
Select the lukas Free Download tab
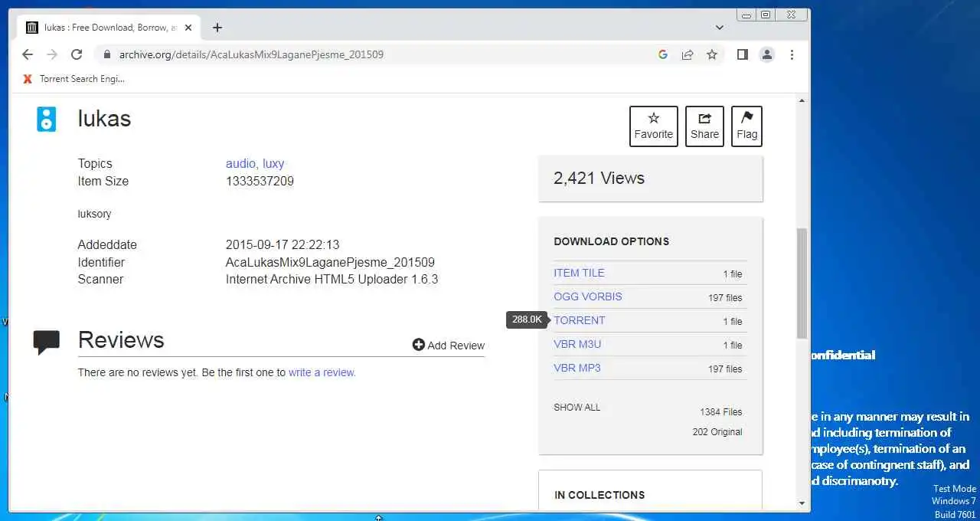(x=109, y=28)
